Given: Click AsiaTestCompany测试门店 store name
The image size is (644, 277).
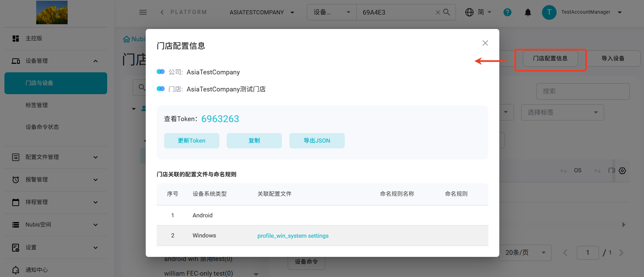Looking at the screenshot, I should click(226, 89).
